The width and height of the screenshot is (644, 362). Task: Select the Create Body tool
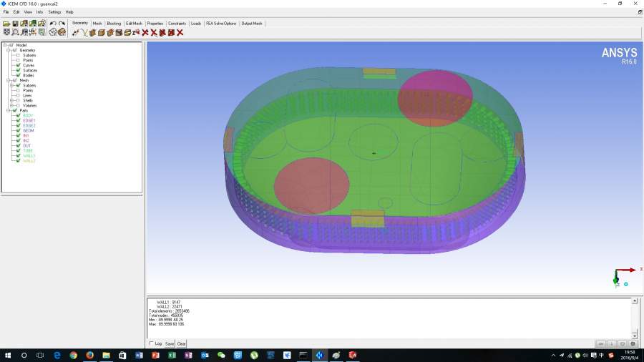tap(101, 32)
